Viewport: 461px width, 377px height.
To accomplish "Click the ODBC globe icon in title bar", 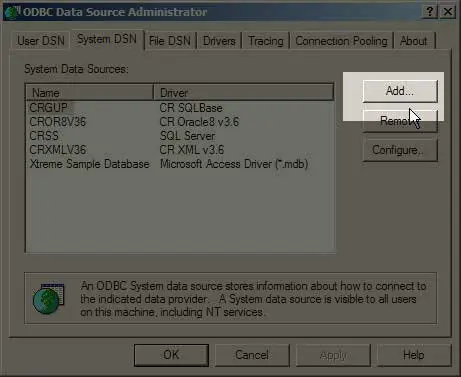I will (12, 12).
